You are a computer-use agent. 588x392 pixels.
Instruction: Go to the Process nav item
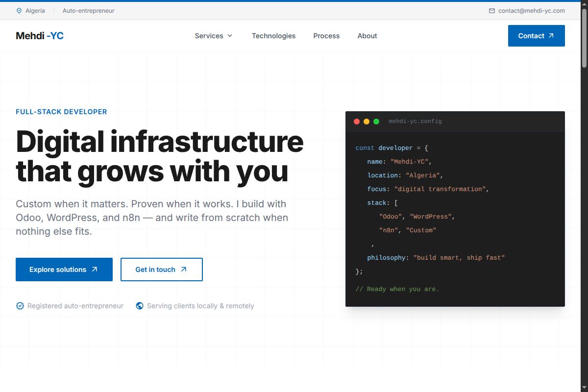tap(326, 36)
